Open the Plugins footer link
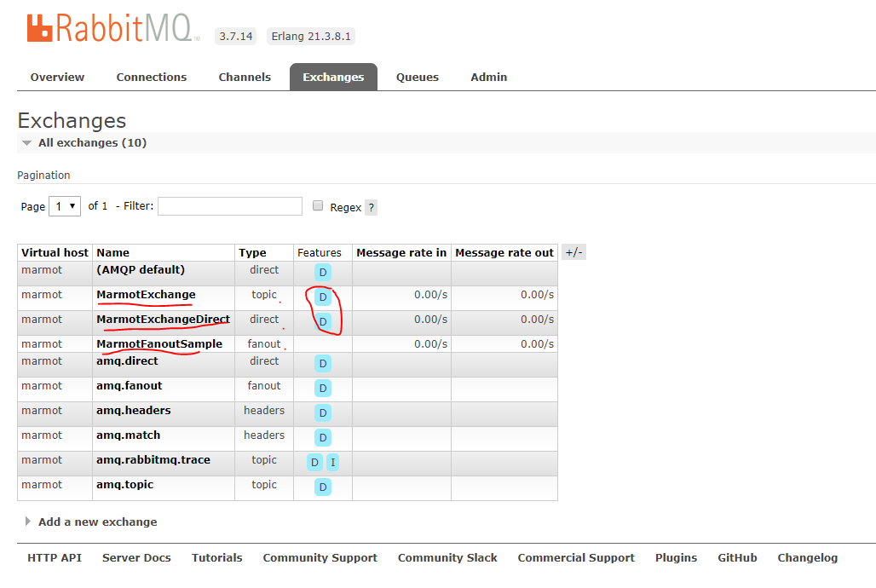The height and width of the screenshot is (588, 876). [x=676, y=558]
